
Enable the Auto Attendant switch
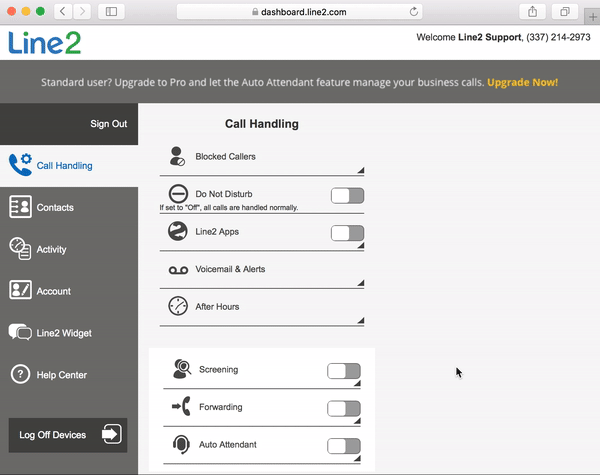coord(344,446)
